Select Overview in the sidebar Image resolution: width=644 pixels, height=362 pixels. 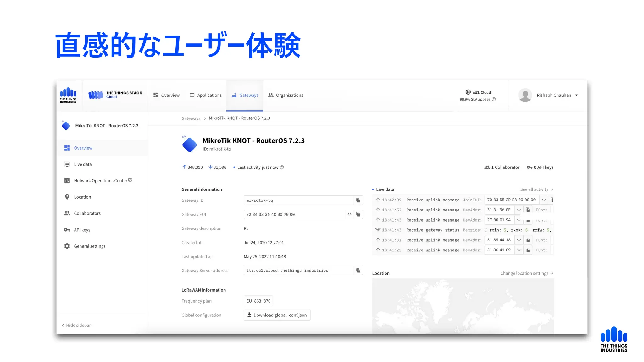pos(102,148)
